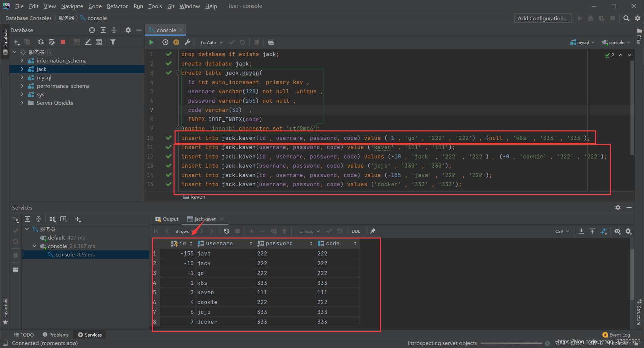
Task: Expand the mysql schema node
Action: tap(22, 77)
